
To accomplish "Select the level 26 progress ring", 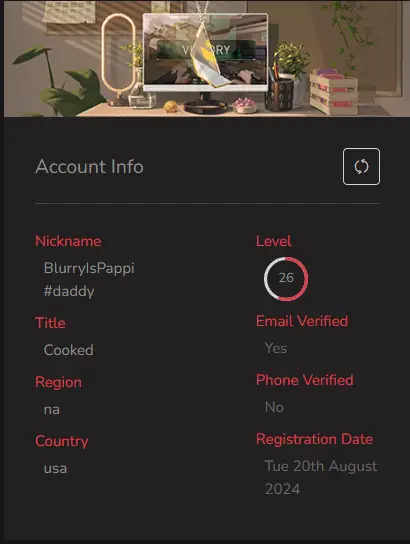I will click(286, 279).
